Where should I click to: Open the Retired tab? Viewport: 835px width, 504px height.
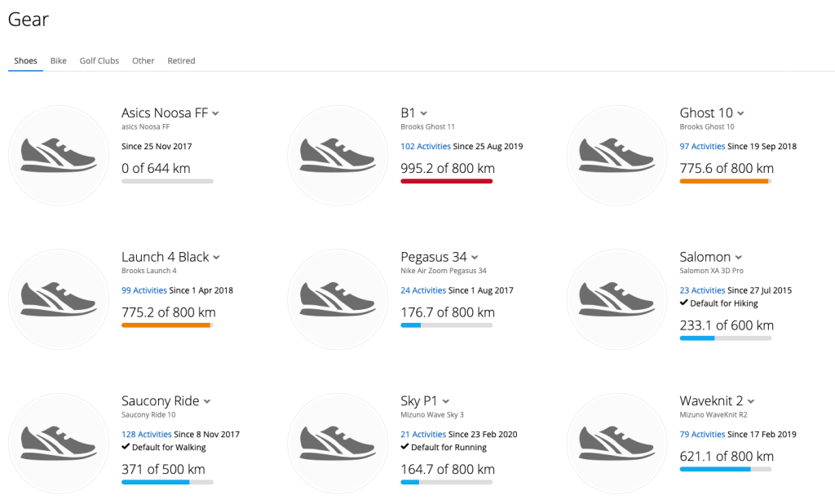pos(181,60)
